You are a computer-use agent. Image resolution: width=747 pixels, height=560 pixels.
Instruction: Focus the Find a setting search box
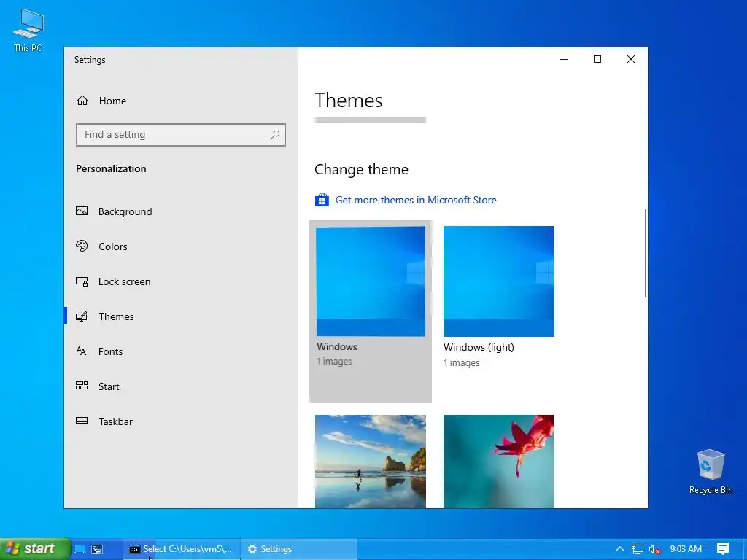click(x=181, y=135)
